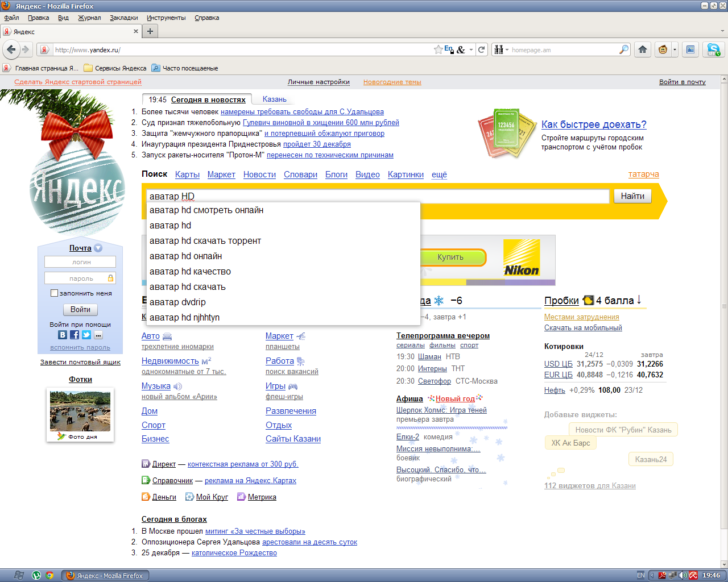
Task: Select suggestion аватар hd скачать торрент
Action: click(283, 241)
